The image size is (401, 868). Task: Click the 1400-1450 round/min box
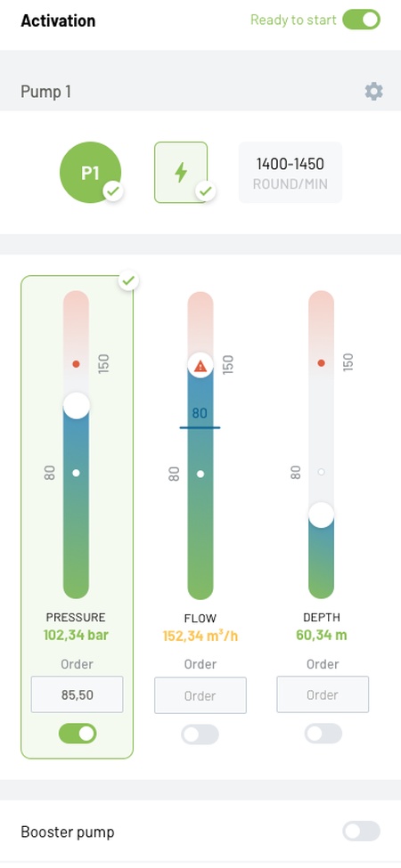point(291,172)
